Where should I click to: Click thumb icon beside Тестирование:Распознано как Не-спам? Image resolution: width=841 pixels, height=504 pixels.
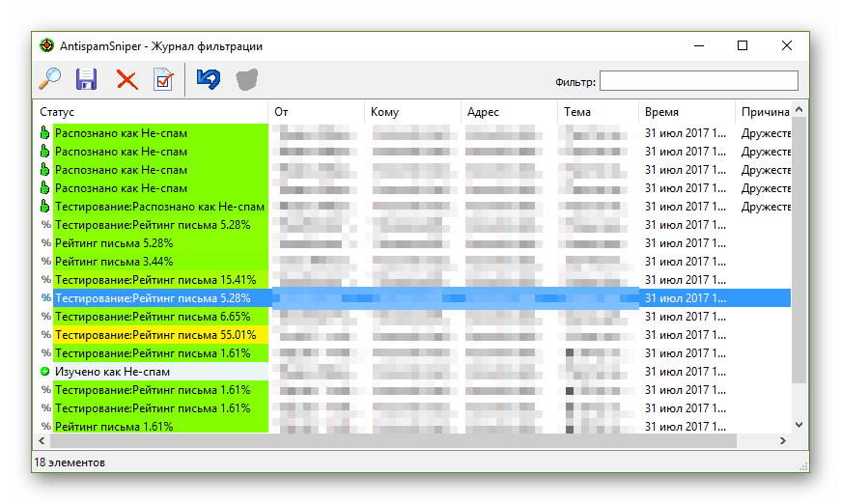45,207
